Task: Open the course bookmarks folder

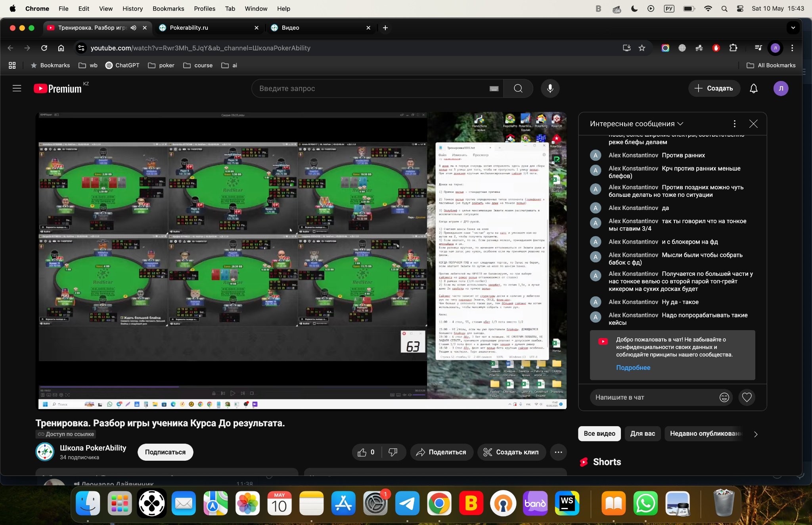Action: point(198,65)
